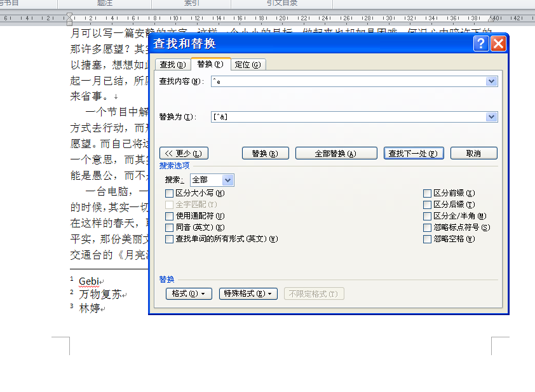Viewport: 535px width, 392px height.
Task: Open the 格式 dropdown button
Action: click(189, 294)
